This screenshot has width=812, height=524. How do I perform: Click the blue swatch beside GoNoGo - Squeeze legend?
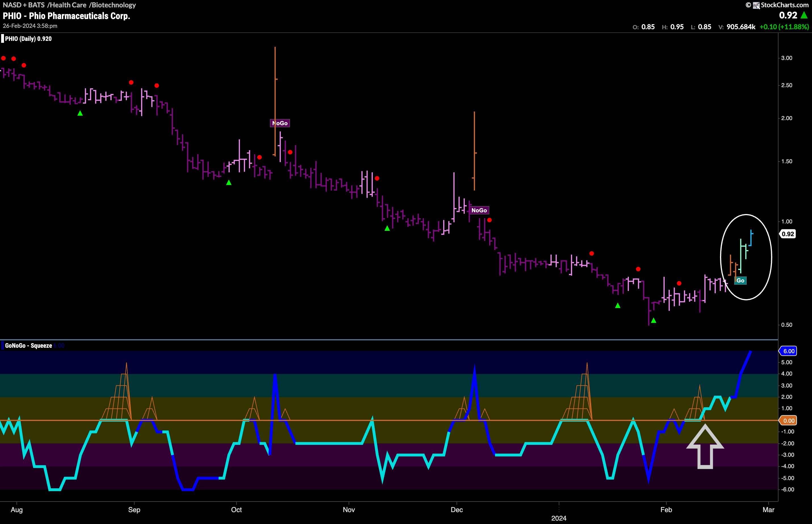[x=3, y=346]
